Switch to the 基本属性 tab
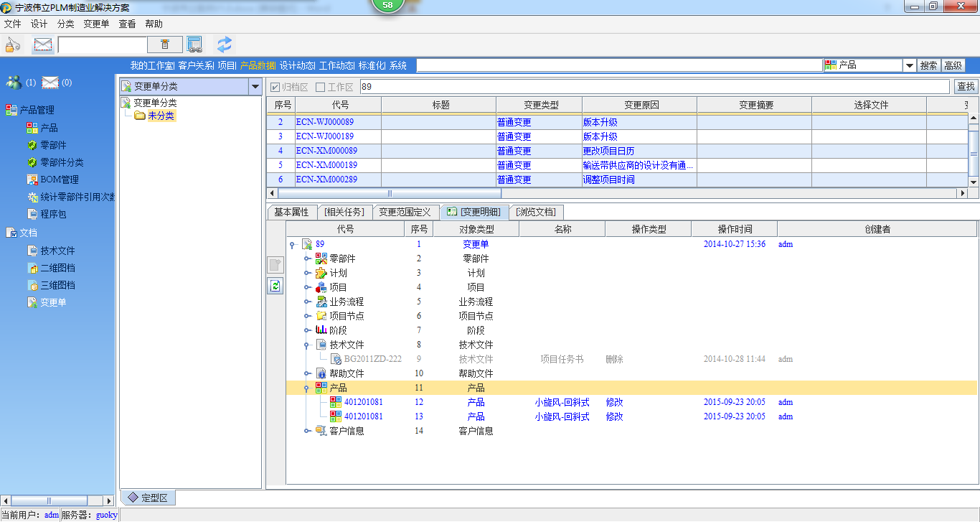980x522 pixels. (291, 212)
